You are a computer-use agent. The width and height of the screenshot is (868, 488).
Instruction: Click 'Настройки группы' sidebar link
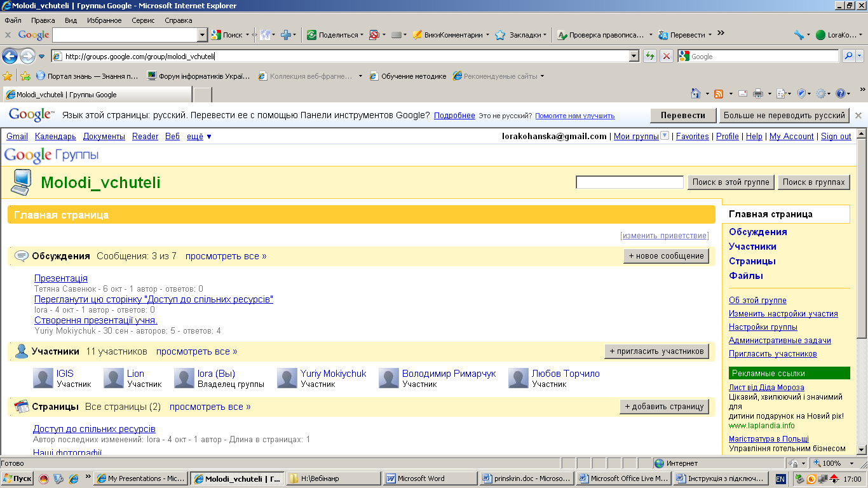click(x=763, y=327)
